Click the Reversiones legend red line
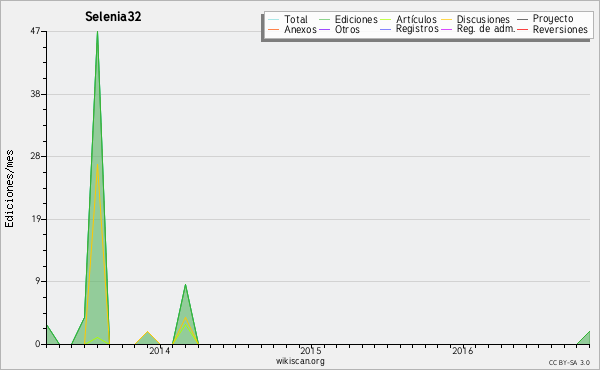Image resolution: width=600 pixels, height=370 pixels. [x=523, y=29]
